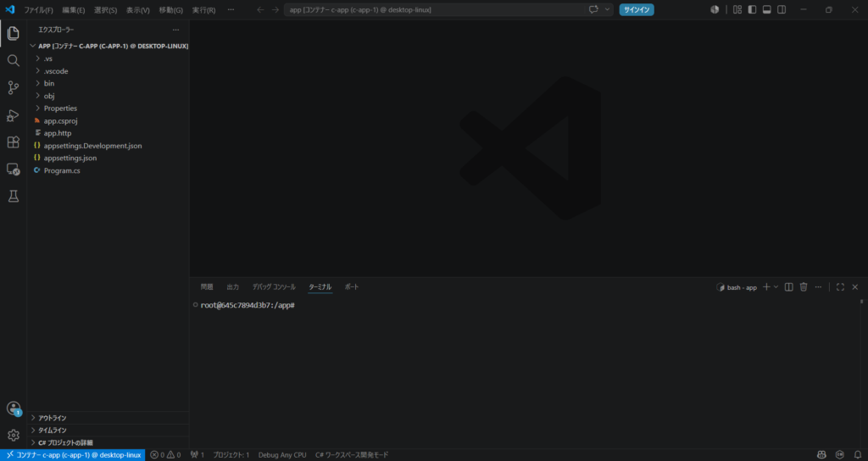Switch to the ポート panel tab
The width and height of the screenshot is (868, 461).
click(352, 286)
